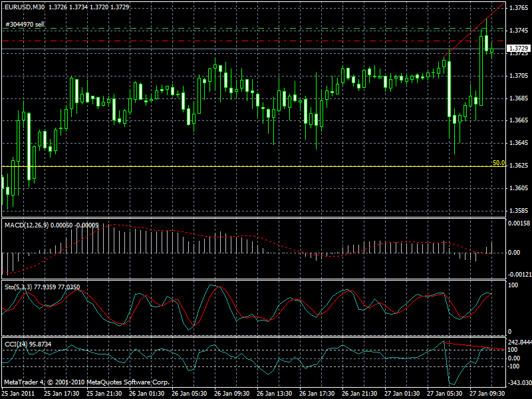Click the 26 Jan 09:30 time label
This screenshot has width=532, height=399.
(231, 393)
